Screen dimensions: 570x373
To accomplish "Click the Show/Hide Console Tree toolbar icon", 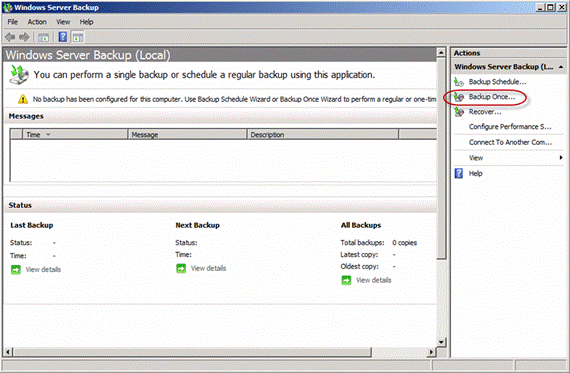I will [x=44, y=37].
